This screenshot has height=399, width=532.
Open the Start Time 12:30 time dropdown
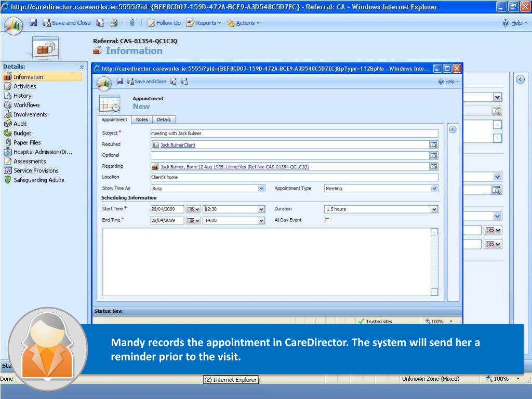(261, 209)
